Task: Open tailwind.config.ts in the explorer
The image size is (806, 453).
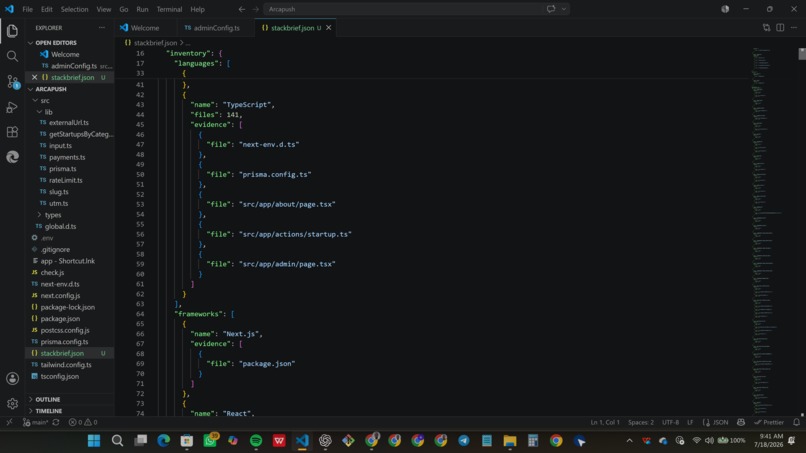Action: [66, 365]
